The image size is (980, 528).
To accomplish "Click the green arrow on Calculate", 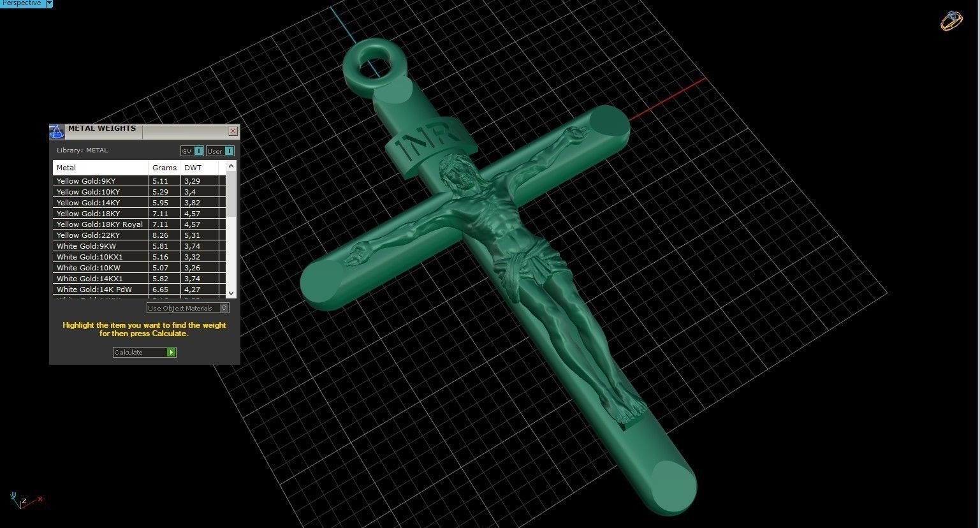I will tap(171, 352).
